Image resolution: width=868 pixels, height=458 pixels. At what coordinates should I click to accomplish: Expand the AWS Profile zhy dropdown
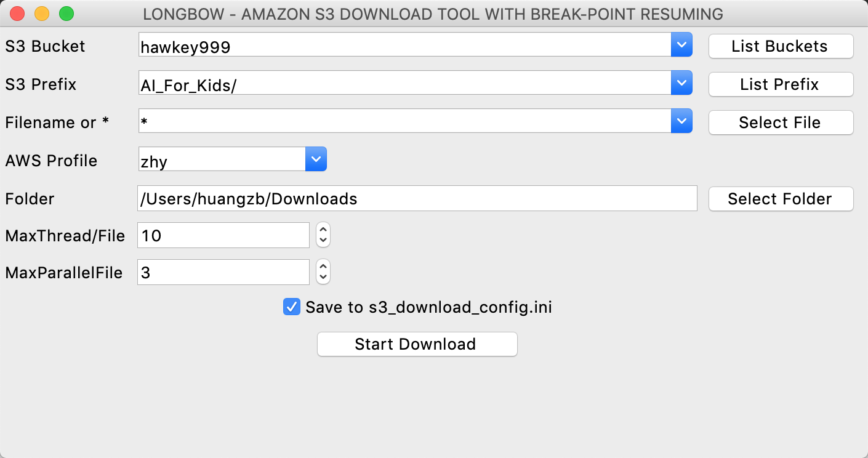tap(316, 159)
